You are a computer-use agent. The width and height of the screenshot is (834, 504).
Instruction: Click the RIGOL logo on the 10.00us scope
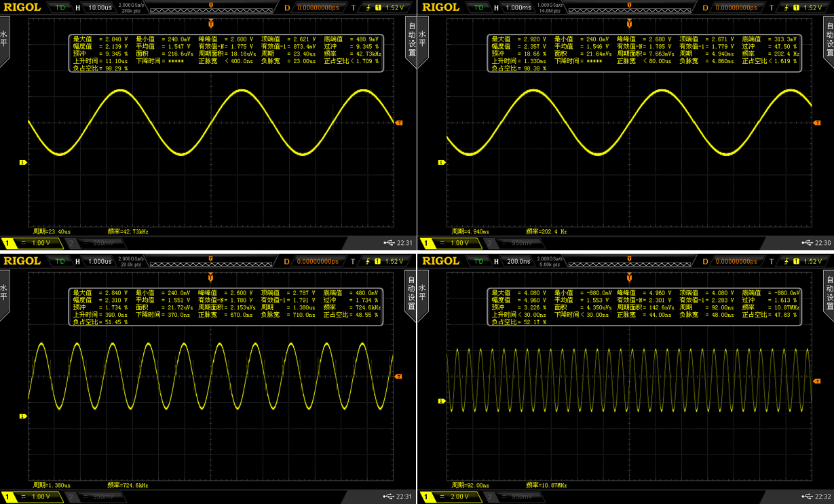pyautogui.click(x=24, y=7)
